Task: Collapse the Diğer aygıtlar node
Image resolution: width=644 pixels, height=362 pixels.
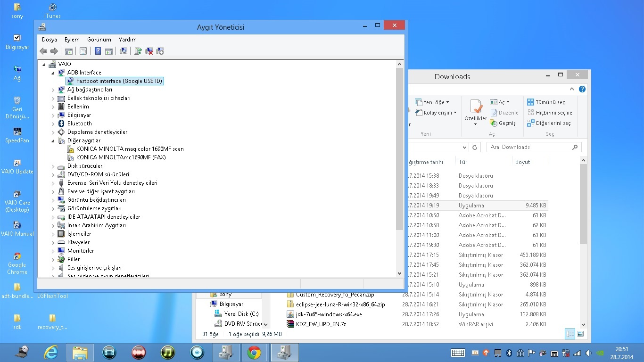Action: pos(53,140)
